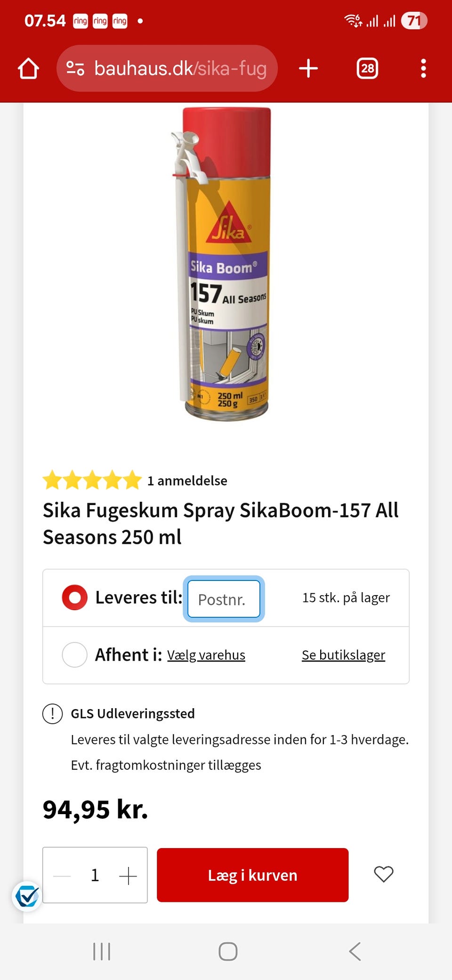The image size is (452, 980).
Task: Open the browser three-dot menu
Action: click(423, 68)
